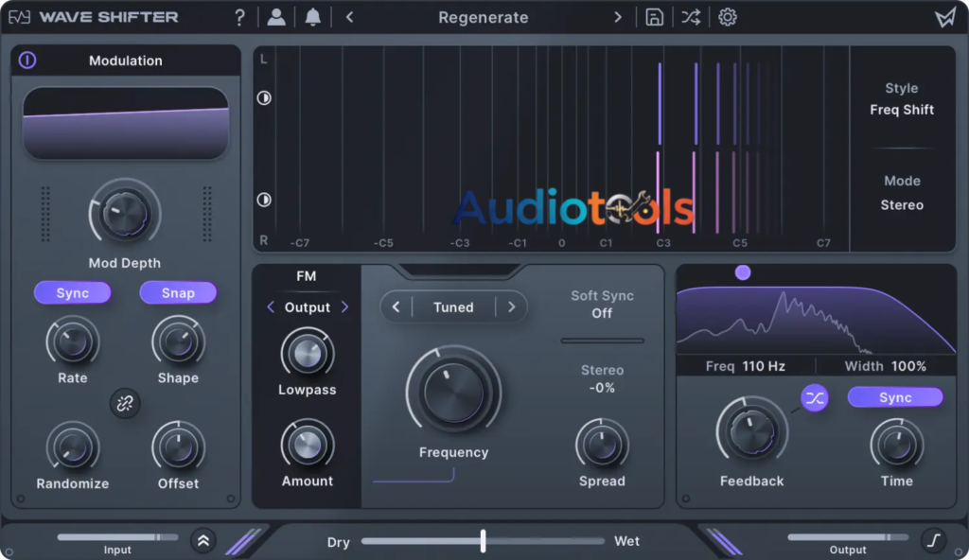Click the Feedback knob
Viewport: 969px width, 560px height.
(751, 432)
